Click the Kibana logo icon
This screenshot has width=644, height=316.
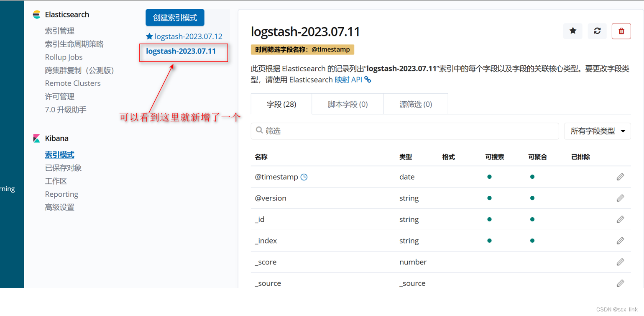(36, 139)
